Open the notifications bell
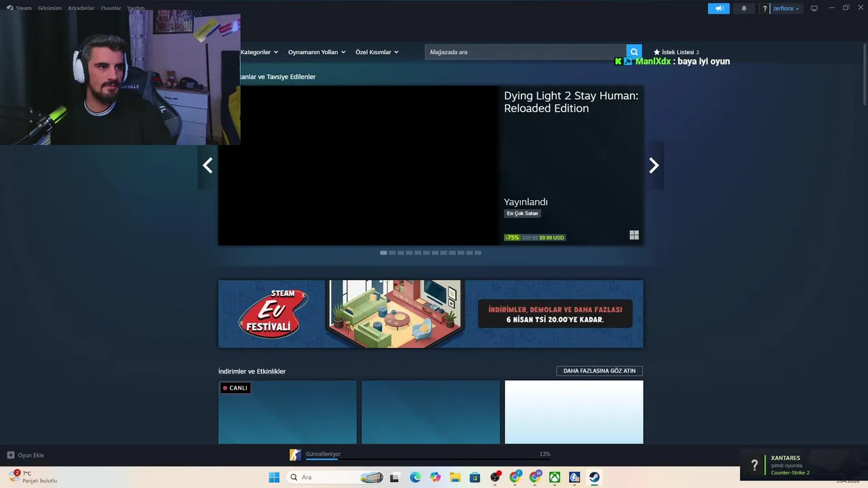Image resolution: width=868 pixels, height=488 pixels. (744, 8)
